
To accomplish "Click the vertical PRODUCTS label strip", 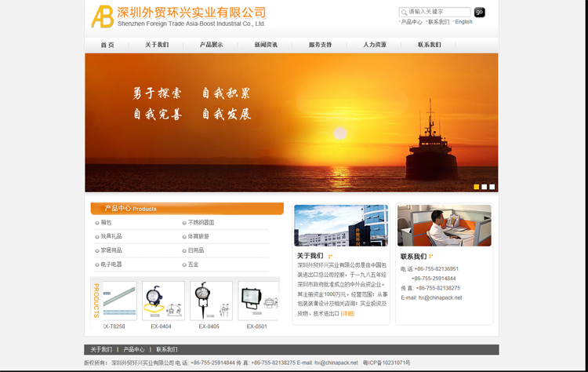I will (96, 301).
